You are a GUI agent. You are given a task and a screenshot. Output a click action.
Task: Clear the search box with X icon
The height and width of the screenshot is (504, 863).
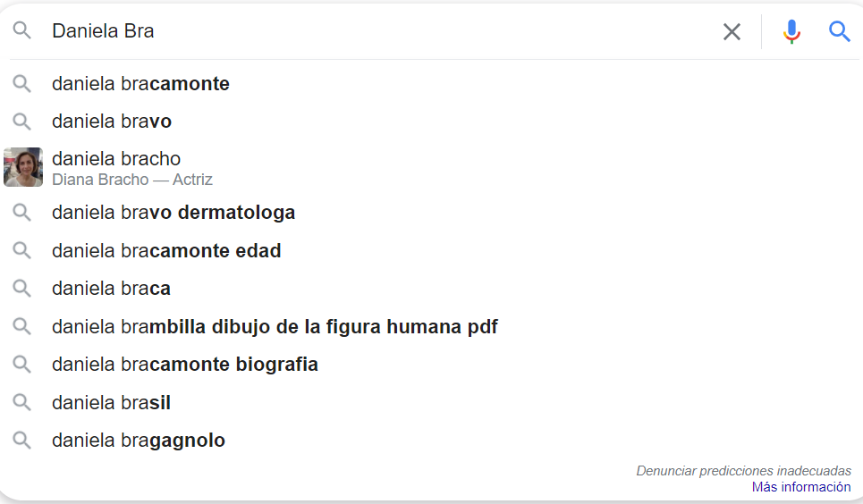[x=732, y=32]
